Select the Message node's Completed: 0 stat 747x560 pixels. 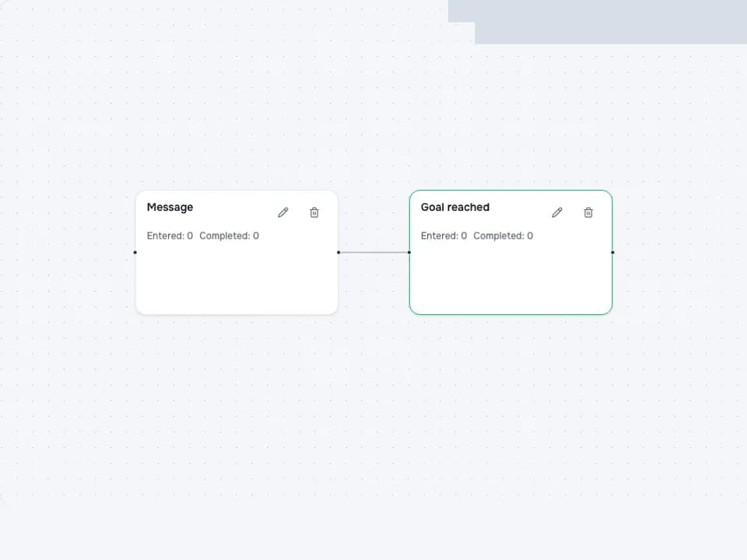229,236
